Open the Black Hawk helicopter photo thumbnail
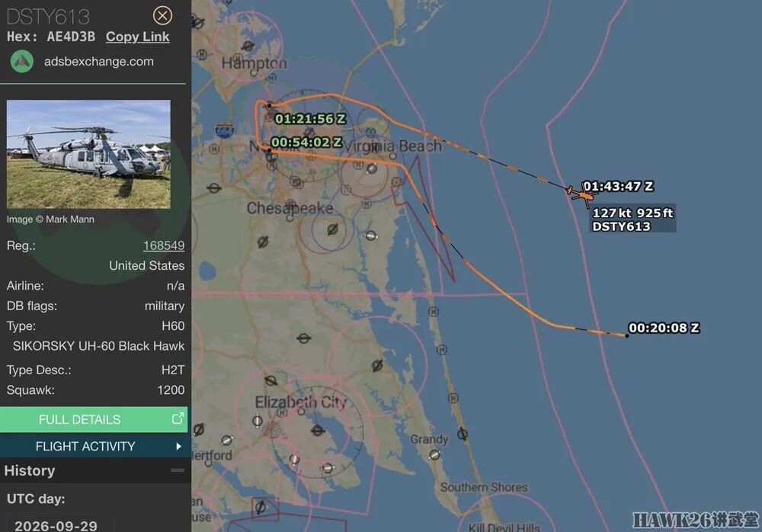Viewport: 762px width, 532px height. pos(88,155)
